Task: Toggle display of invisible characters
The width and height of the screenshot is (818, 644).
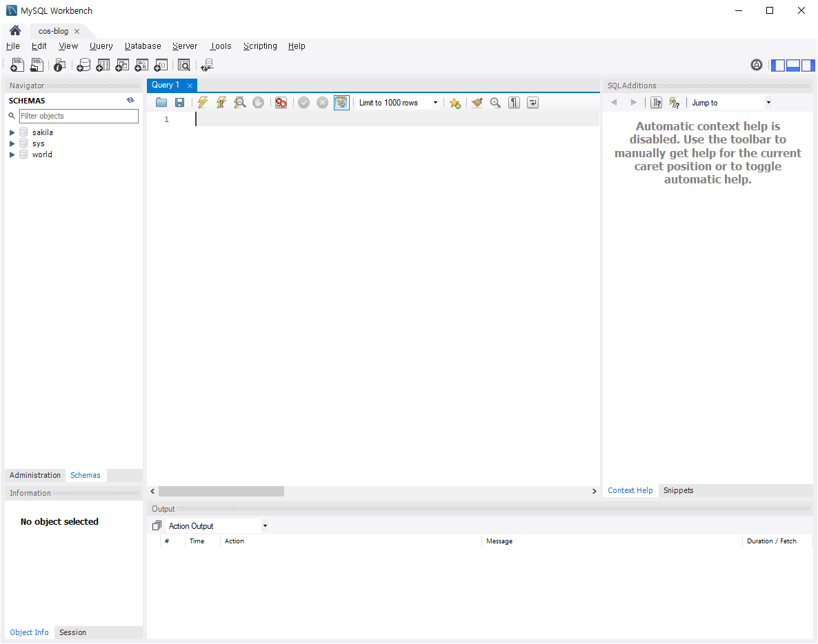Action: click(x=514, y=103)
